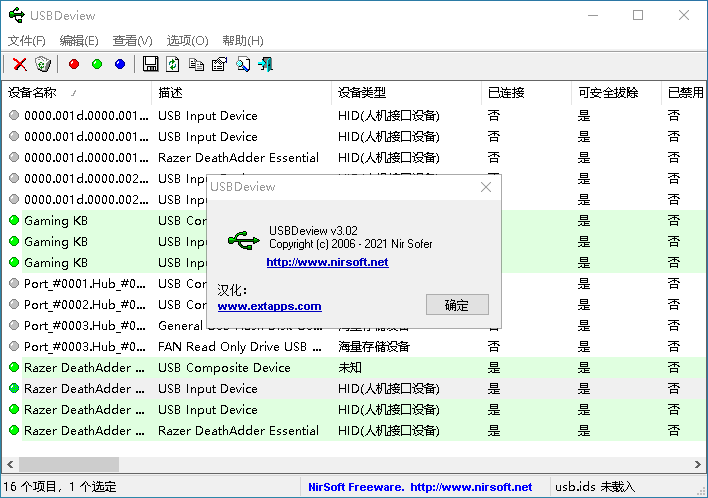Click 未知 device type cell
This screenshot has height=498, width=708.
coord(350,368)
